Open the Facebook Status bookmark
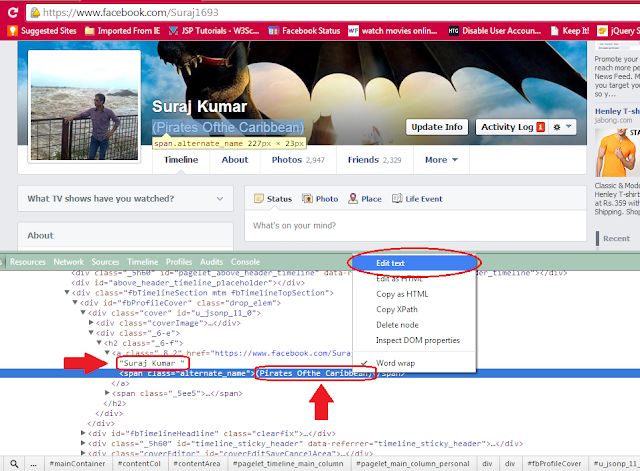Image resolution: width=640 pixels, height=471 pixels. pos(304,31)
